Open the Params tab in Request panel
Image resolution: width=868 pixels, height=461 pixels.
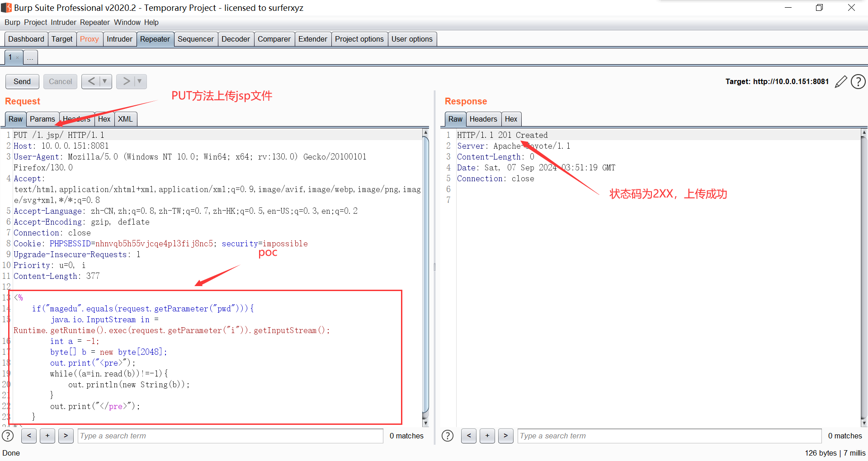click(x=42, y=119)
